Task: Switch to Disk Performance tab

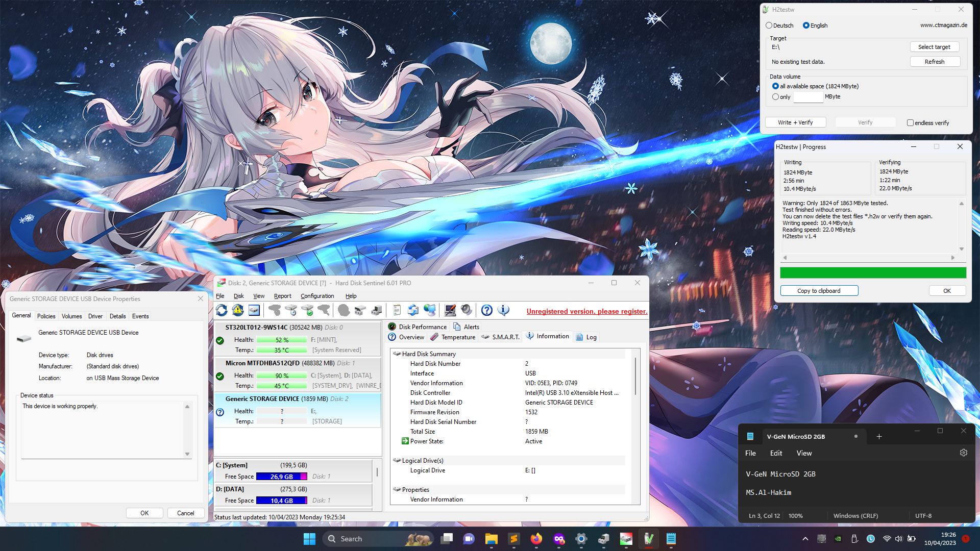Action: [x=418, y=327]
